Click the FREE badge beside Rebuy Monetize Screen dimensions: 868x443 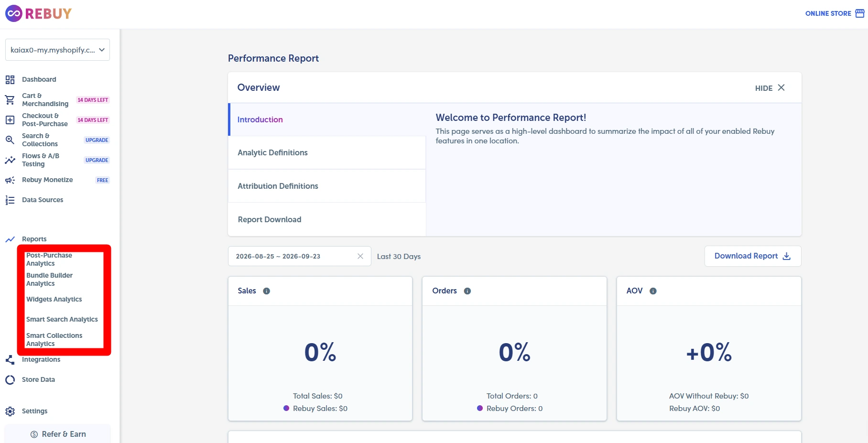coord(102,180)
